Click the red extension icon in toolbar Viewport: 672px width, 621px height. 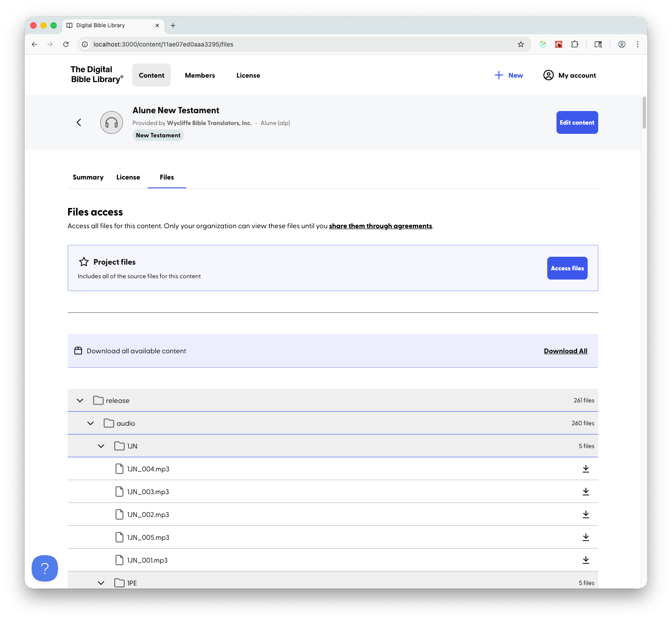(x=559, y=44)
